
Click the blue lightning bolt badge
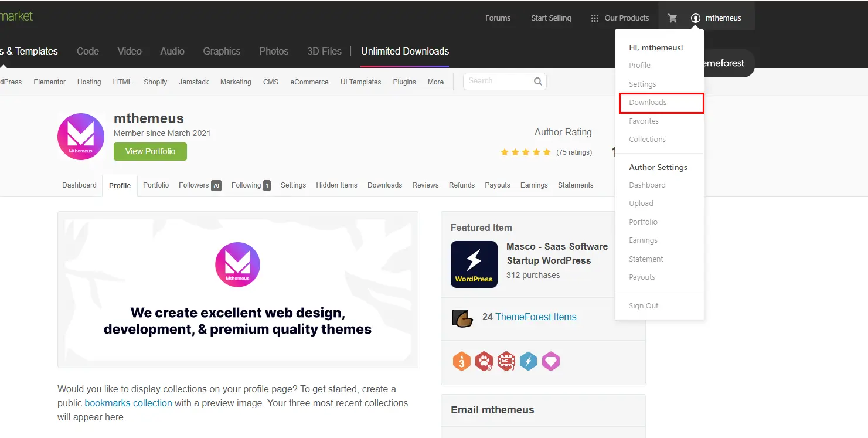[x=529, y=361]
